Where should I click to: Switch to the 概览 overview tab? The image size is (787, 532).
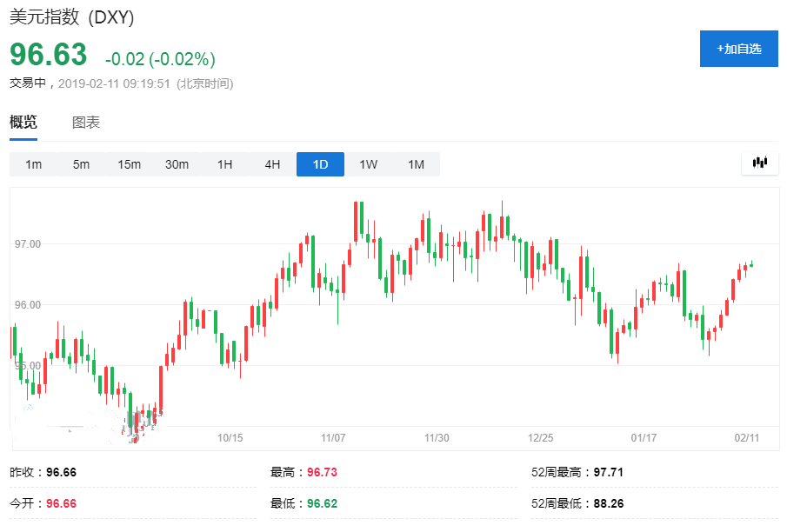point(23,122)
